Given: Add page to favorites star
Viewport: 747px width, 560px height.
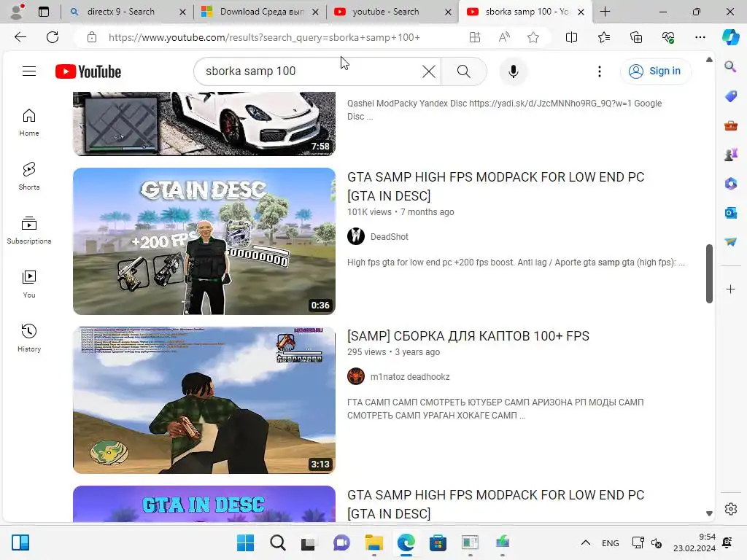Looking at the screenshot, I should tap(533, 37).
